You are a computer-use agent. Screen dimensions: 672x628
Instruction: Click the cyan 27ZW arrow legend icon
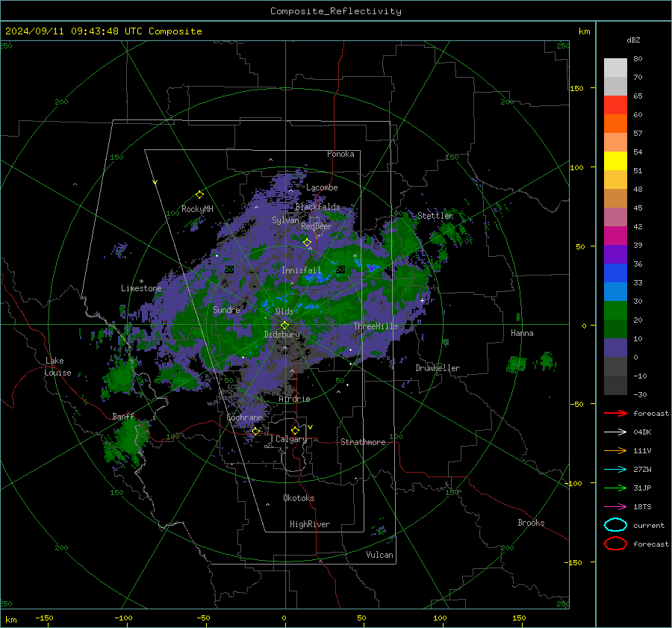pos(615,469)
